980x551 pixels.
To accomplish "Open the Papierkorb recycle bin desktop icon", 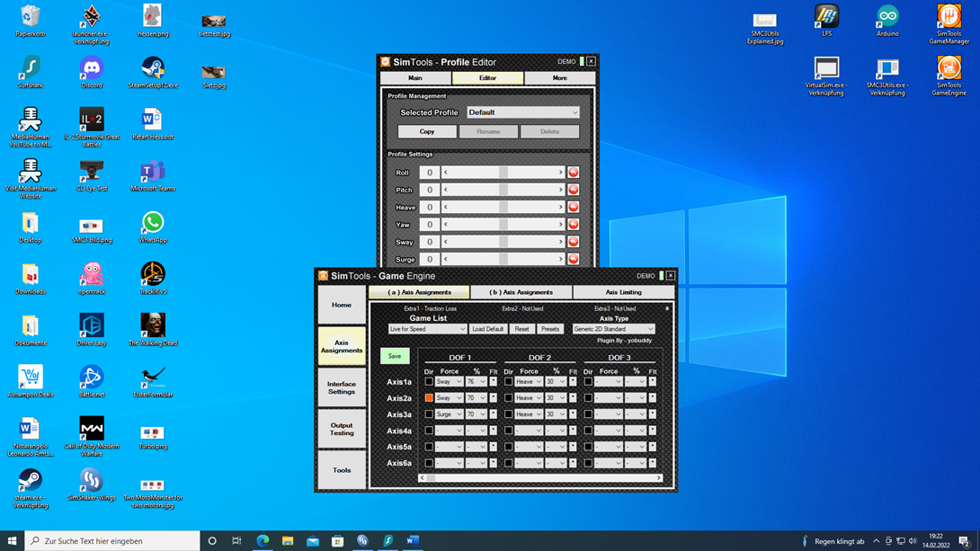I will [30, 21].
